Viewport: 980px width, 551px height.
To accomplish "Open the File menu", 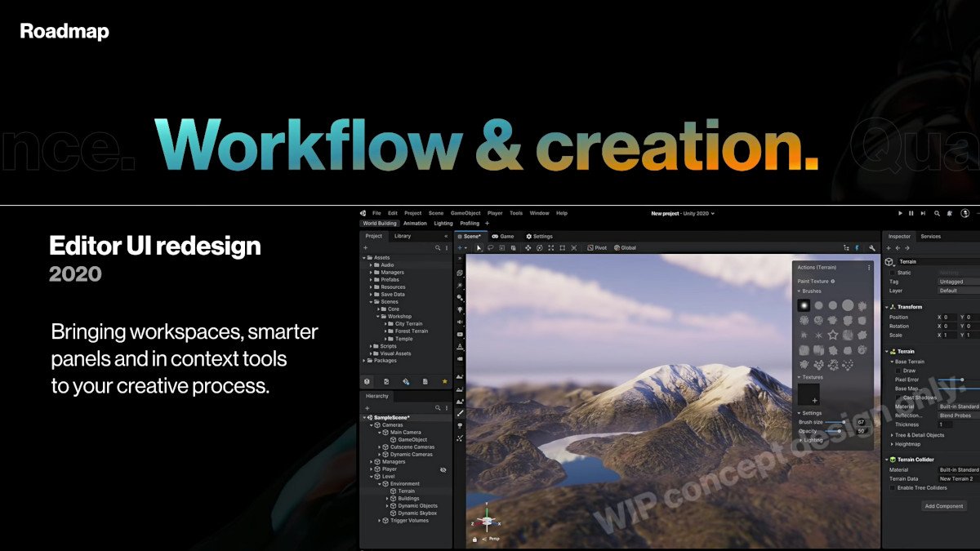I will coord(376,213).
